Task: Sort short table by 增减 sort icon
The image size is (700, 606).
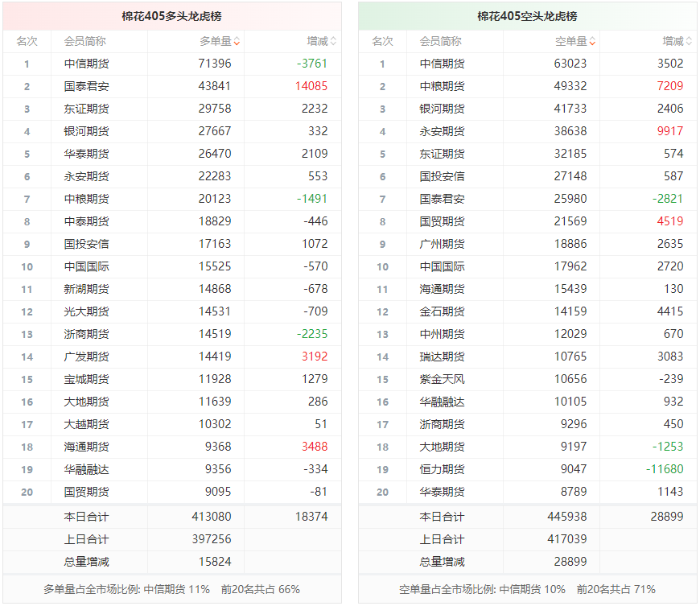Action: click(689, 42)
